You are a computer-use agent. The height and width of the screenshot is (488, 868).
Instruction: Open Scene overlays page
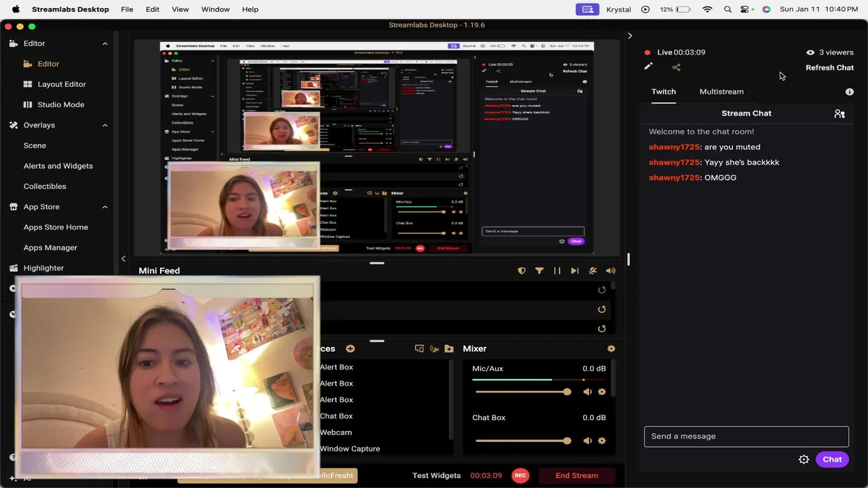coord(35,145)
